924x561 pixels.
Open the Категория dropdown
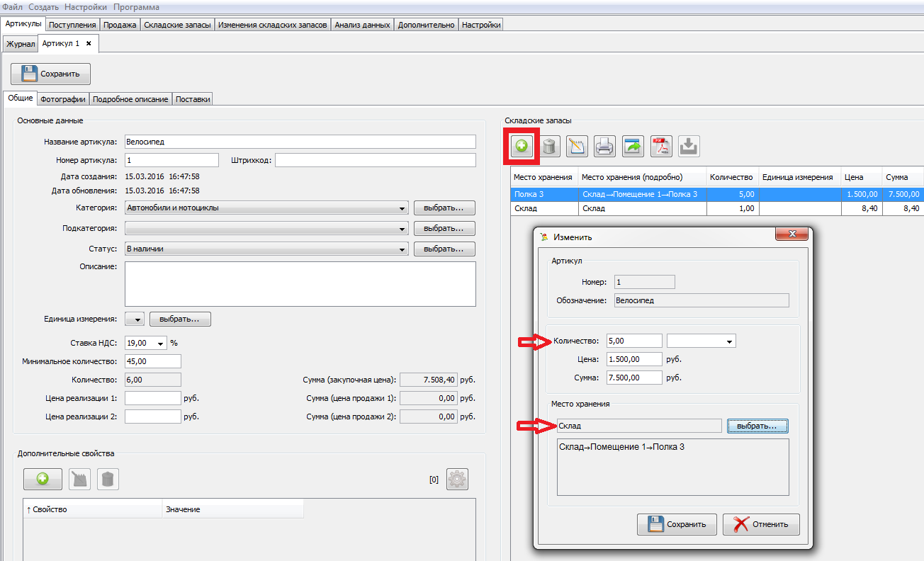point(403,208)
